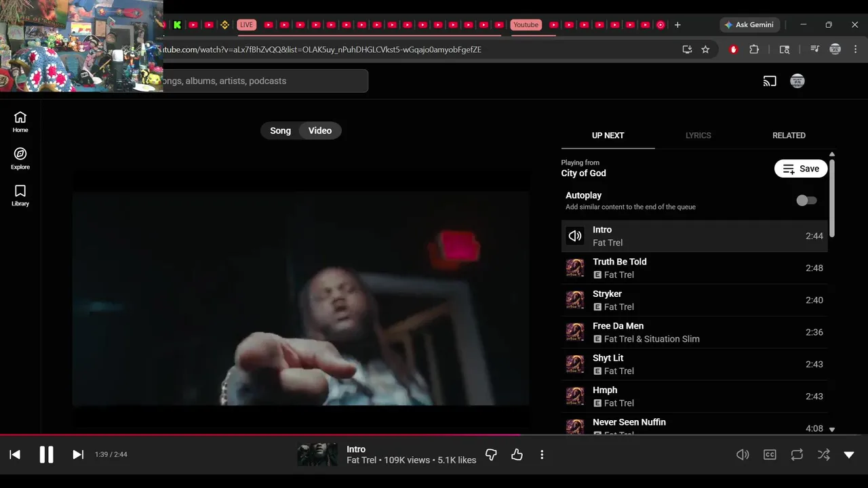Save the queue to a playlist
This screenshot has width=868, height=488.
(x=801, y=169)
